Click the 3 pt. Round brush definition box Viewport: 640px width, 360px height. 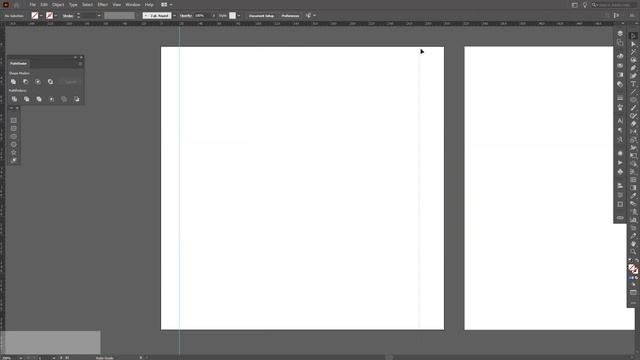[157, 16]
